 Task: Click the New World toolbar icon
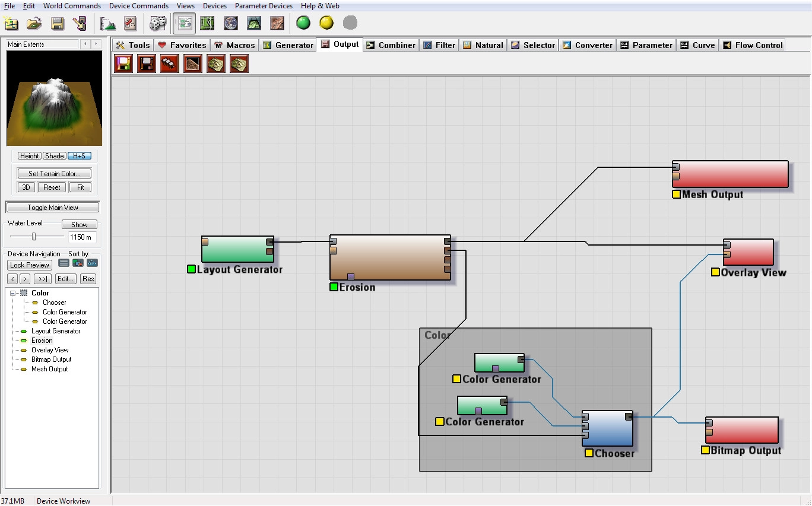tap(11, 23)
